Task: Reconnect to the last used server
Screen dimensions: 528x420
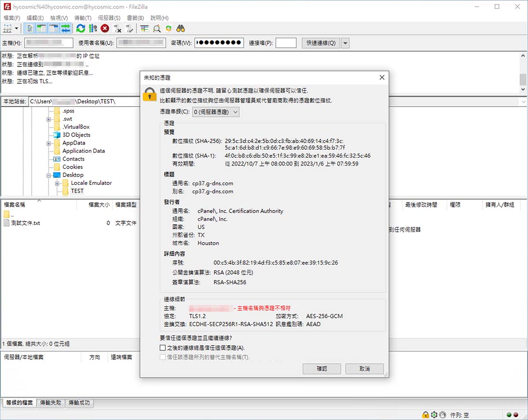Action: (129, 29)
